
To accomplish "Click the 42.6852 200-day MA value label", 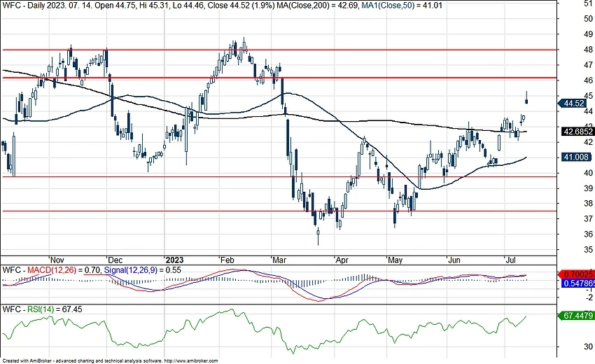I will 577,132.
